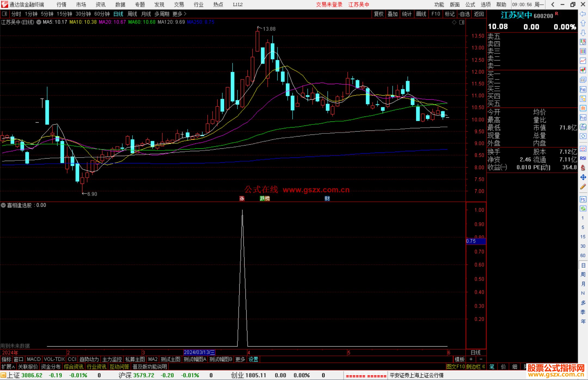Click the 2024/03/13 date marker on timeline
This screenshot has height=380, width=588.
point(199,352)
